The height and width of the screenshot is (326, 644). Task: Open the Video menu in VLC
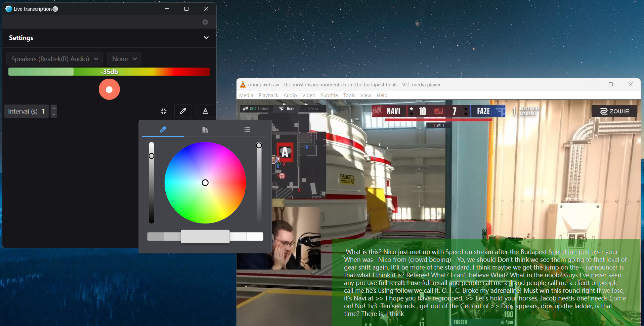[309, 95]
